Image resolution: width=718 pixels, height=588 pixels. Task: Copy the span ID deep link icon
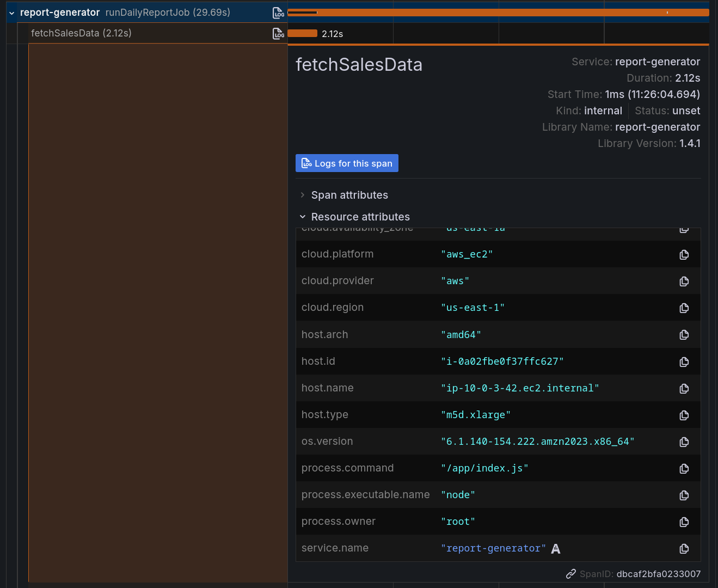(570, 574)
